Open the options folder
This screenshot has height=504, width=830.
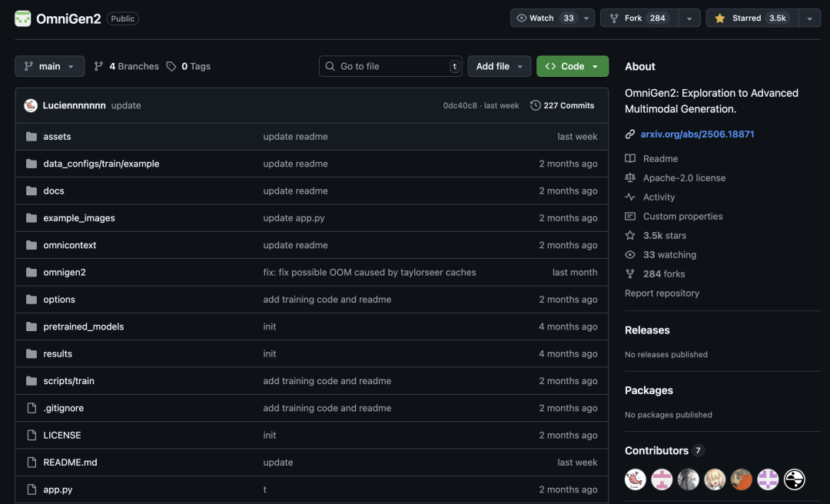click(x=59, y=300)
